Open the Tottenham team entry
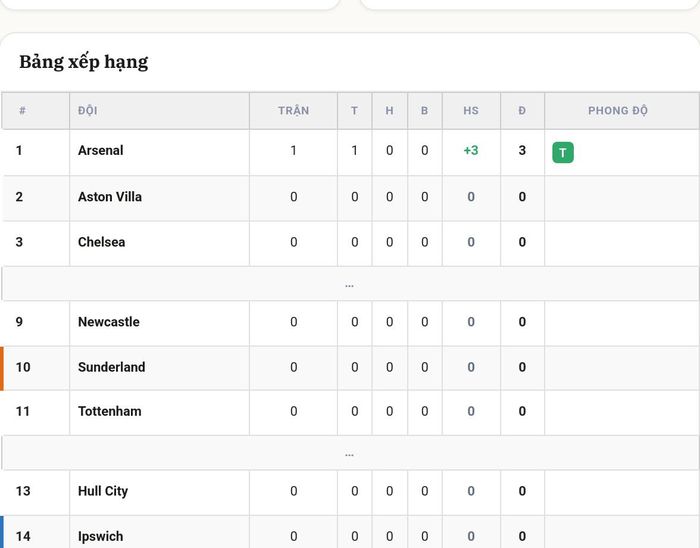The width and height of the screenshot is (700, 548). tap(109, 411)
